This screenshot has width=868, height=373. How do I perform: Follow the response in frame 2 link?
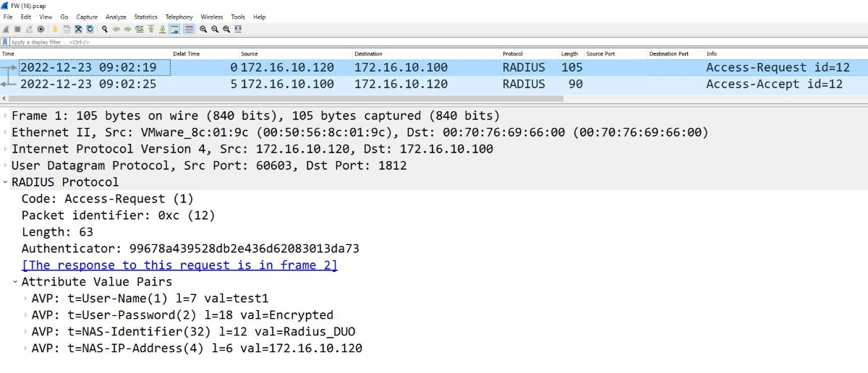tap(179, 265)
